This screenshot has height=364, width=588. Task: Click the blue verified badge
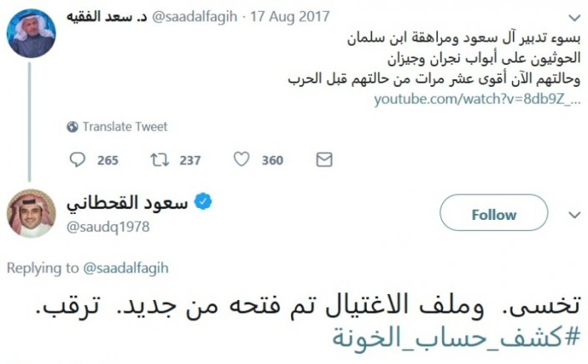(203, 202)
